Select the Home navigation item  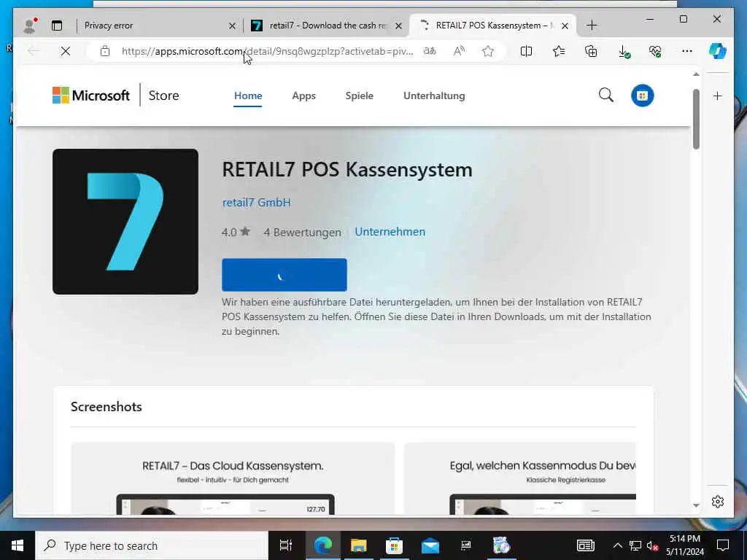(248, 96)
